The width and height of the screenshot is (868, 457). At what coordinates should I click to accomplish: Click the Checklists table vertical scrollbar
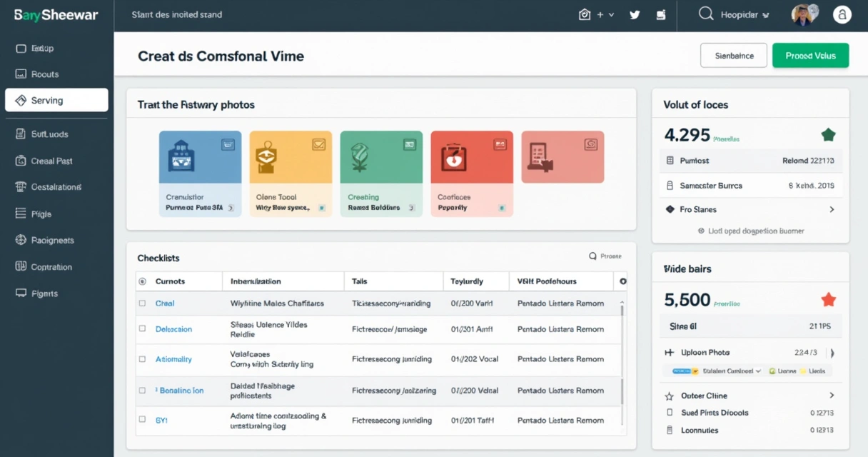coord(622,364)
